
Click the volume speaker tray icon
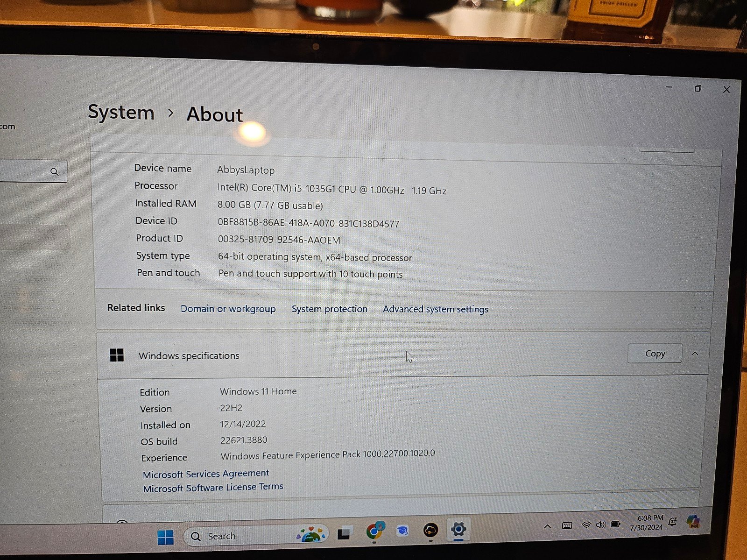point(600,525)
